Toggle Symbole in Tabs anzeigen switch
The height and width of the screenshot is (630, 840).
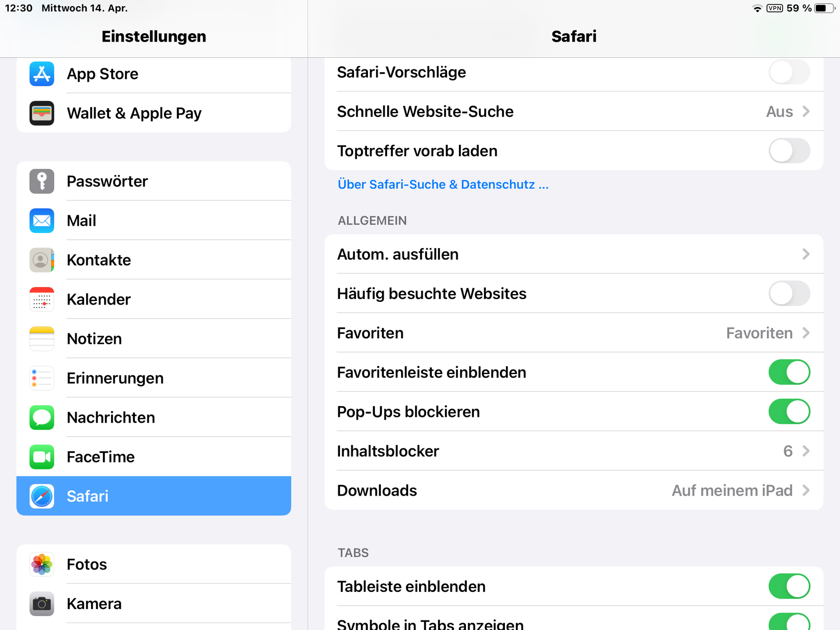[x=789, y=622]
